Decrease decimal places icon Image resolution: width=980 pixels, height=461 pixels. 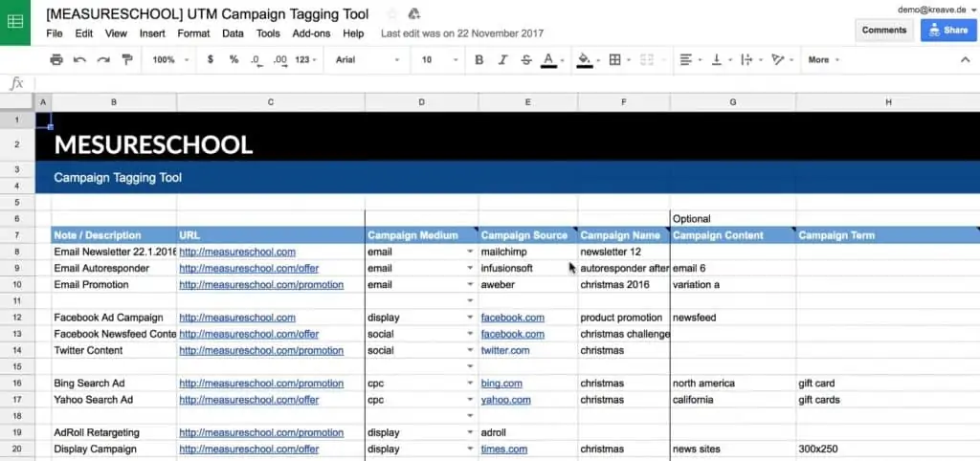pyautogui.click(x=255, y=60)
